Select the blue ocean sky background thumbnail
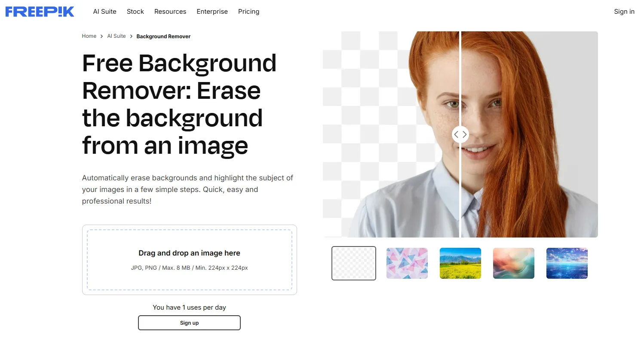The height and width of the screenshot is (338, 644). point(567,263)
